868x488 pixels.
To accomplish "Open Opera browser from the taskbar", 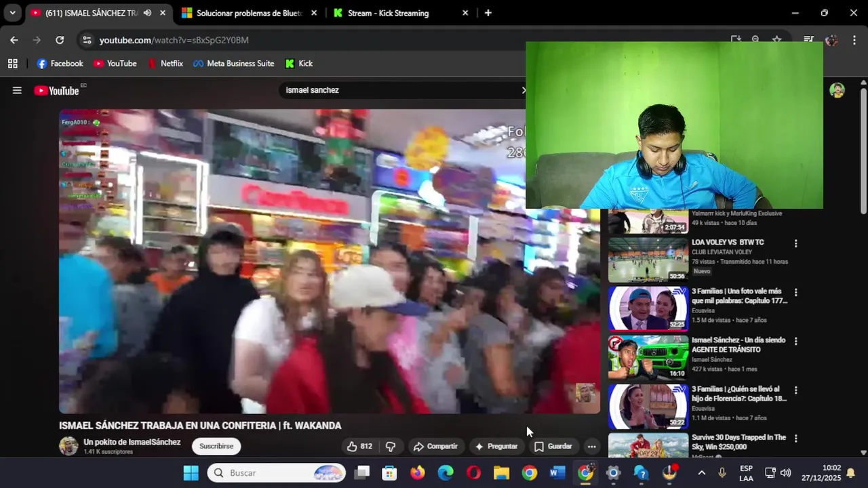I will pos(474,473).
